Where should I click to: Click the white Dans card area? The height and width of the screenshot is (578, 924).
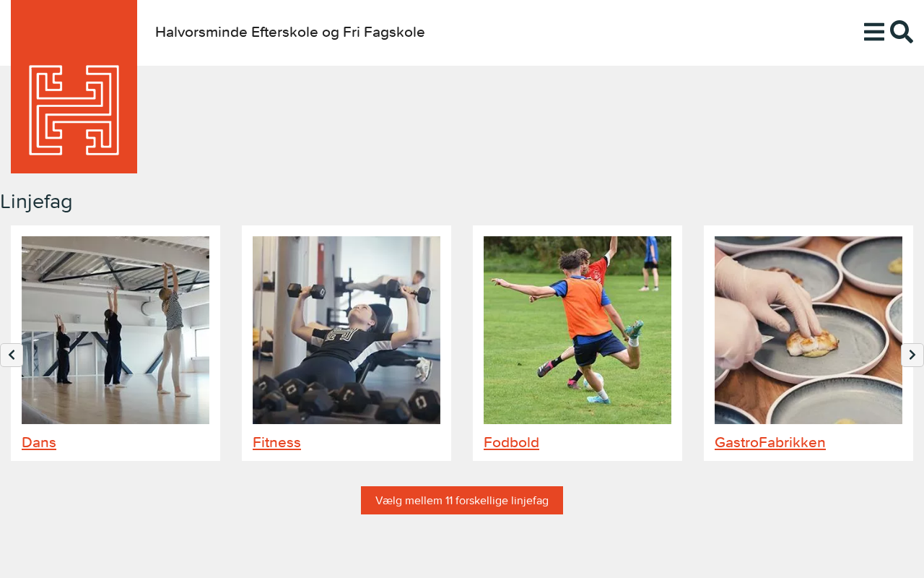pos(115,343)
